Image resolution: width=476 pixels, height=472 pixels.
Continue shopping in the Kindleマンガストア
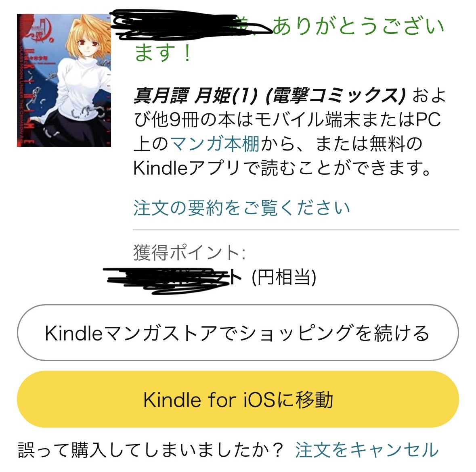(238, 333)
